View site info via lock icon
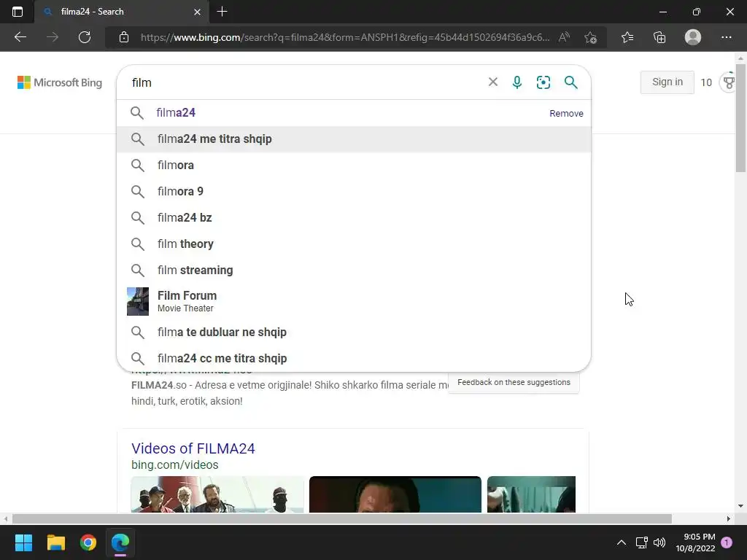Screen dimensions: 747x560 (x=124, y=37)
